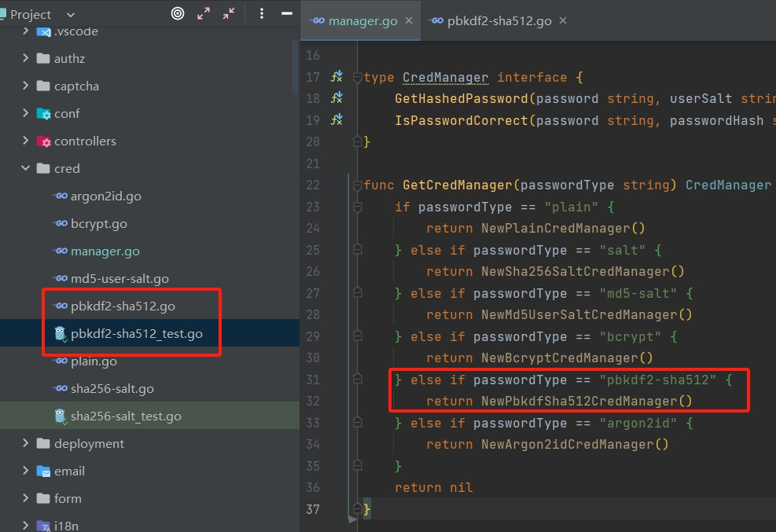
Task: Click the Collapse All icon in Project panel
Action: (x=229, y=14)
